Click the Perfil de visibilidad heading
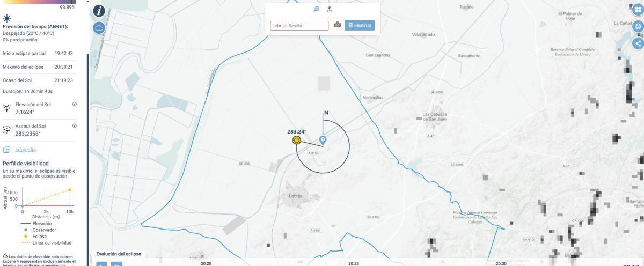 [26, 163]
